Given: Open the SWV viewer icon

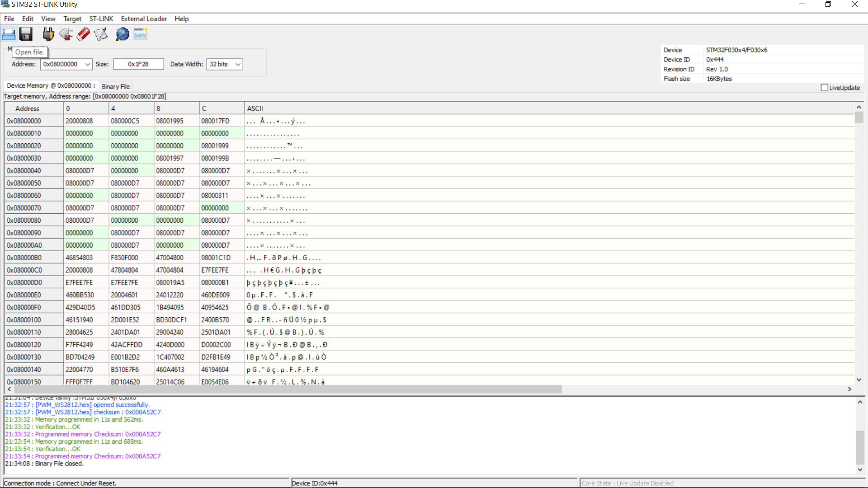Looking at the screenshot, I should [140, 34].
